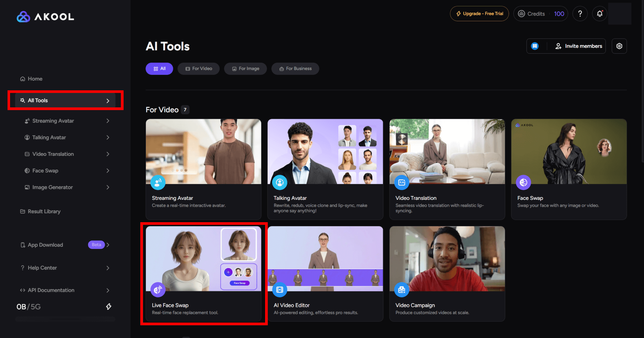
Task: Click the Video Translation card badge icon
Action: (x=402, y=183)
